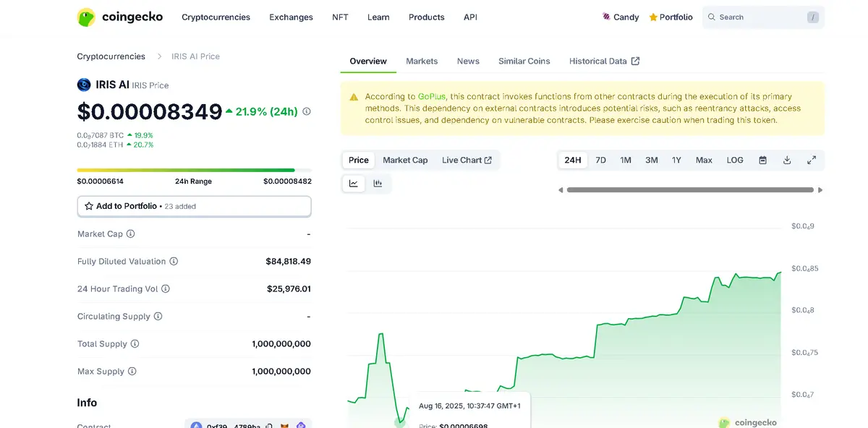Open the price change info icon

tap(307, 111)
